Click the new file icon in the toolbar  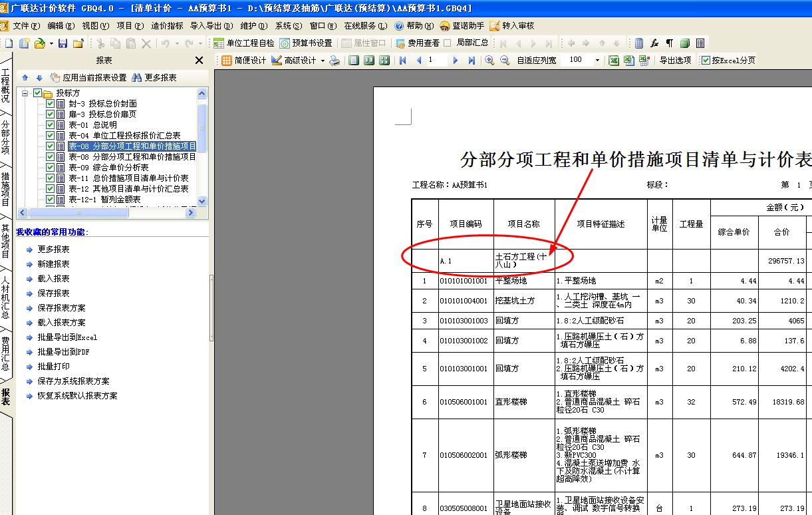[x=9, y=43]
